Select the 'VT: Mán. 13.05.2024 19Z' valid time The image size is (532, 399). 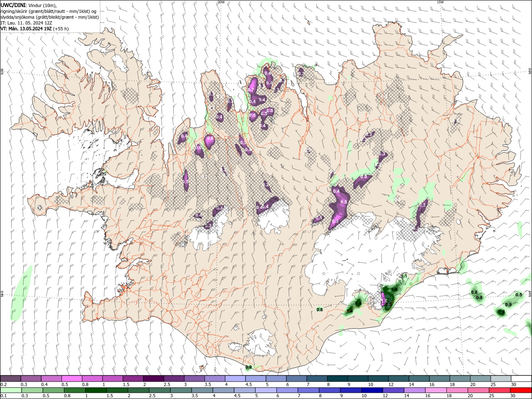click(26, 29)
